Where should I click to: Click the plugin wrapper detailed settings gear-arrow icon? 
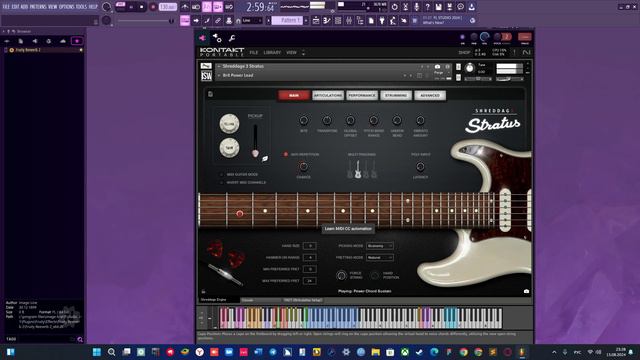(x=217, y=38)
